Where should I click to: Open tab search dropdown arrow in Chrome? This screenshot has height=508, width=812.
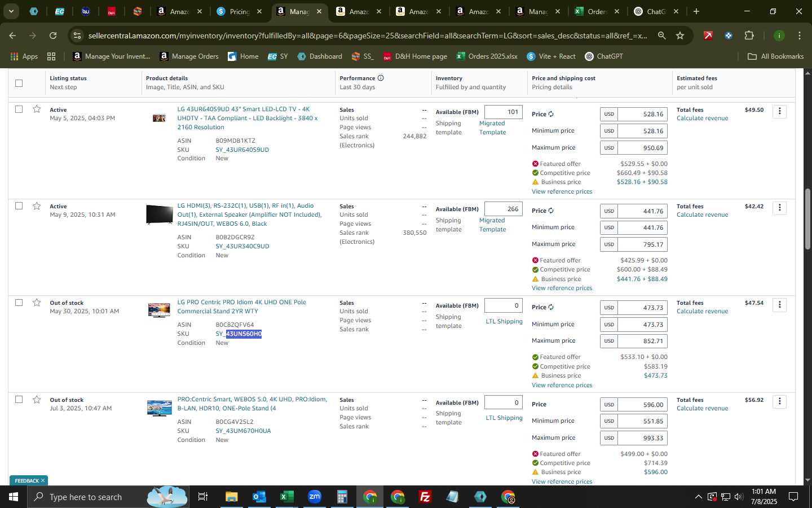pos(11,11)
